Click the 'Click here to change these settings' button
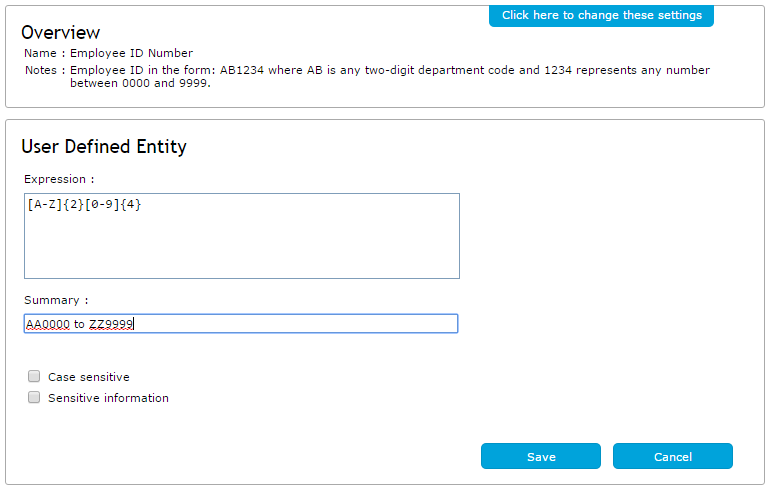This screenshot has height=495, width=771. coord(601,15)
